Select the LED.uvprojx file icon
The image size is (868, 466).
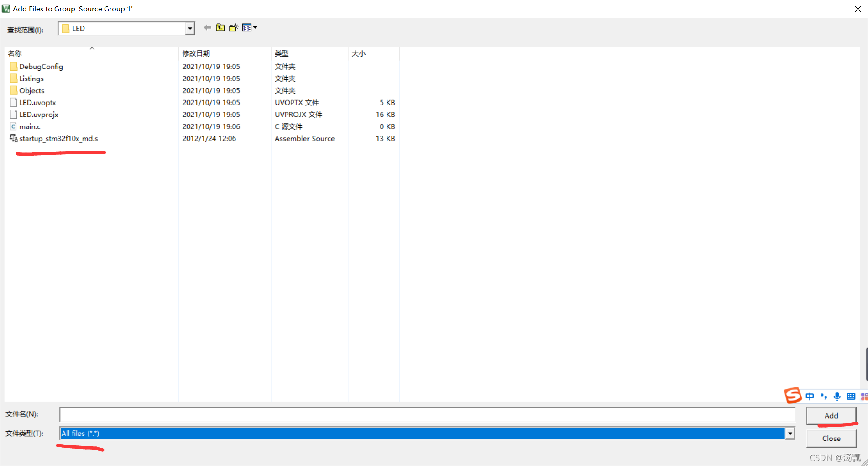[14, 114]
